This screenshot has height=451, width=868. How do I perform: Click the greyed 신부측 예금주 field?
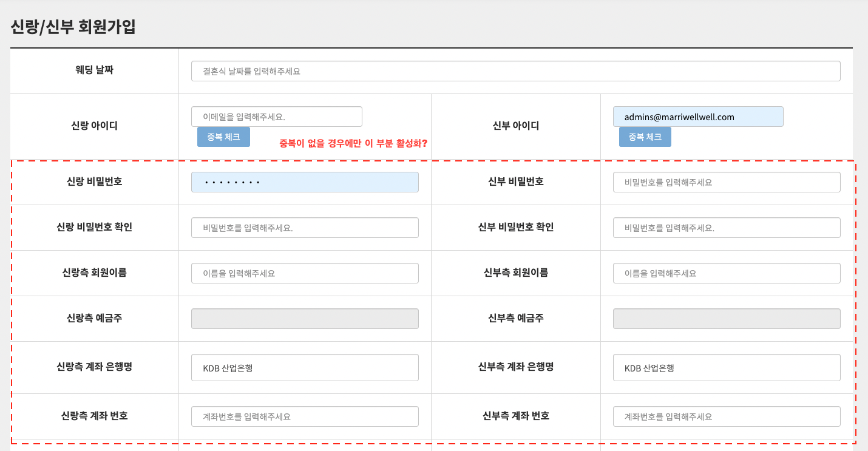[x=726, y=319]
